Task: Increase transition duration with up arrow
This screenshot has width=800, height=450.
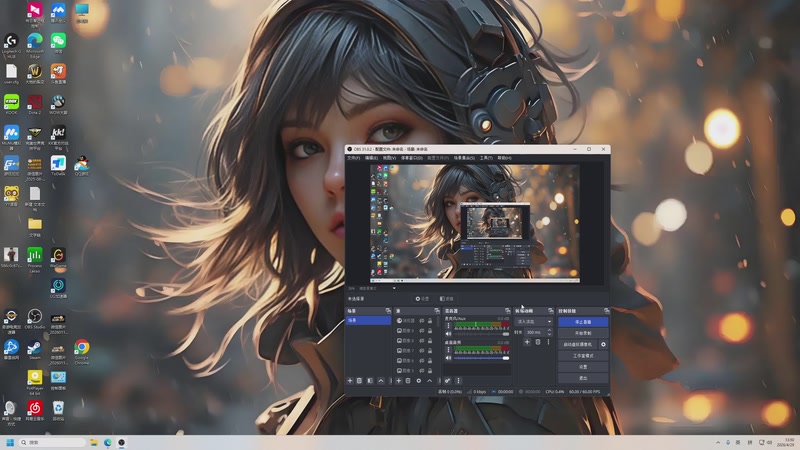Action: point(549,330)
